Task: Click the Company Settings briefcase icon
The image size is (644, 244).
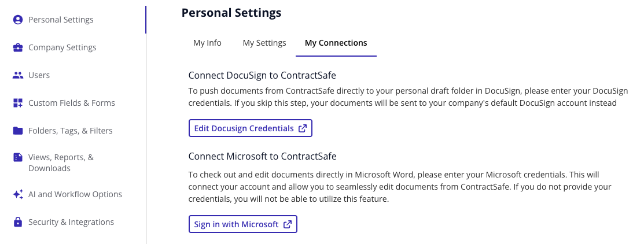Action: coord(18,47)
